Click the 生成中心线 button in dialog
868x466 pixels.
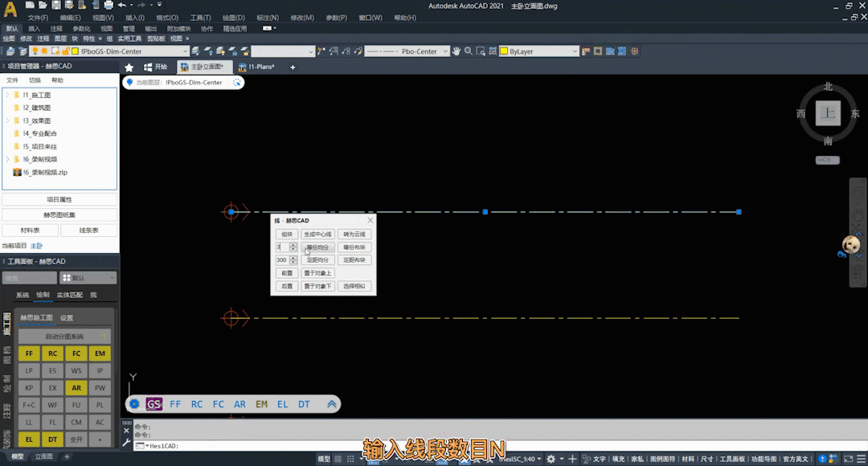click(x=317, y=234)
